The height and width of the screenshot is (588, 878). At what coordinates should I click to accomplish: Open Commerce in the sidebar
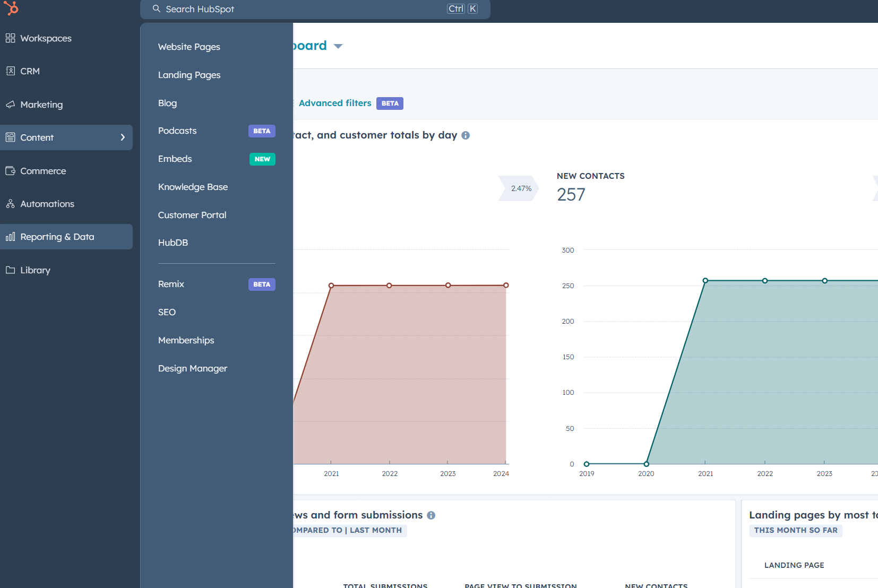tap(66, 171)
